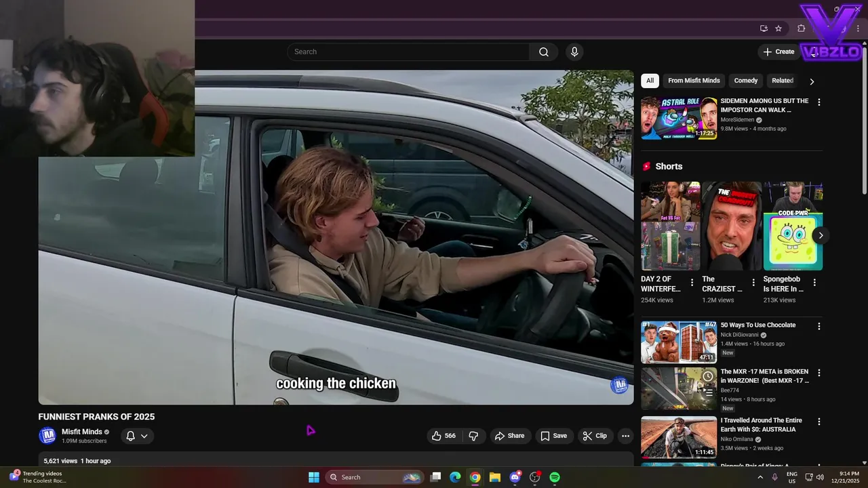Open options for I Travelled Around Earth video

point(818,422)
